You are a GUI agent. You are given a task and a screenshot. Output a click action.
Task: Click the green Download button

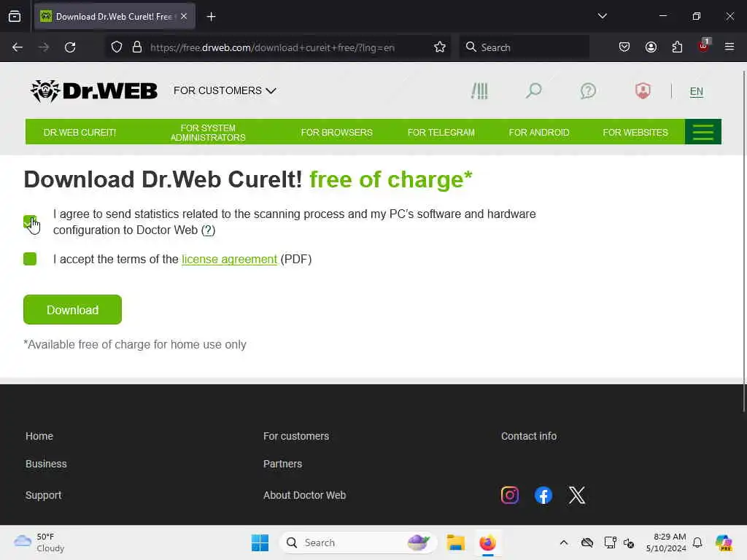(x=72, y=309)
